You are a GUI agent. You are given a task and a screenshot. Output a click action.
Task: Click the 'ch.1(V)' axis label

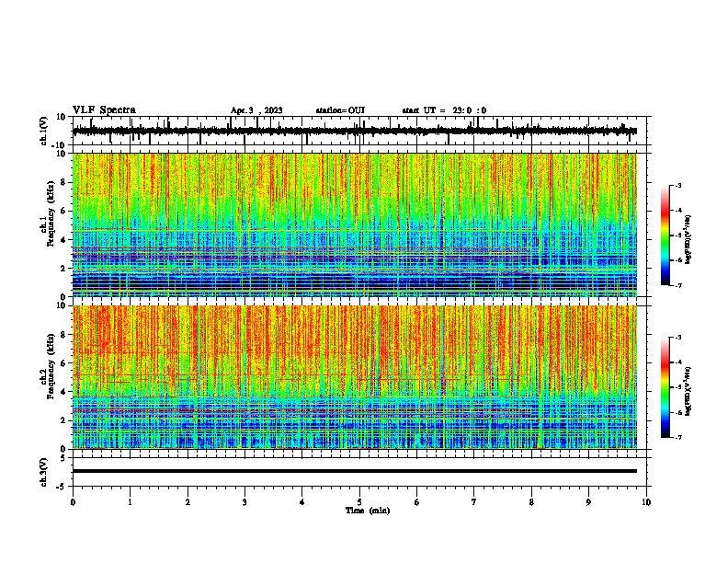[x=44, y=131]
